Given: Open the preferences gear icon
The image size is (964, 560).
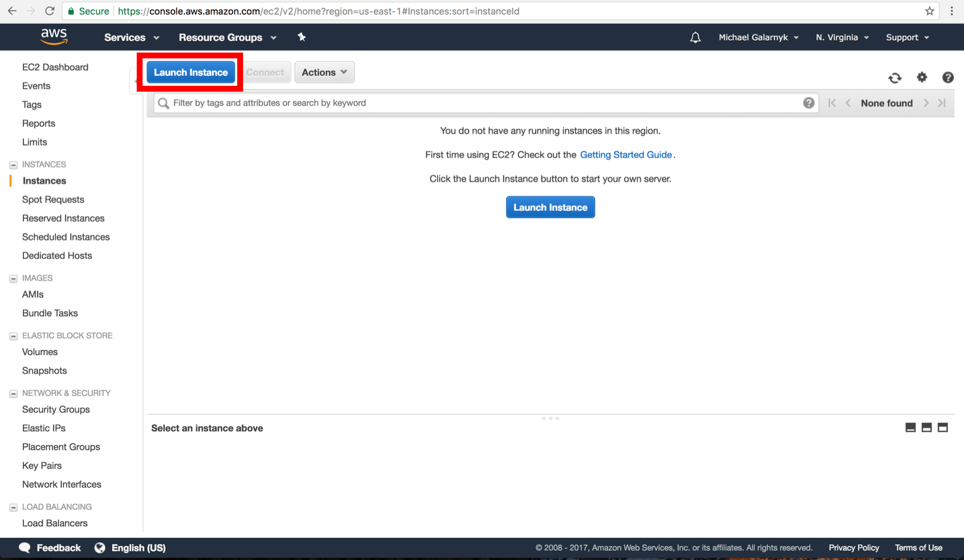Looking at the screenshot, I should (x=921, y=77).
